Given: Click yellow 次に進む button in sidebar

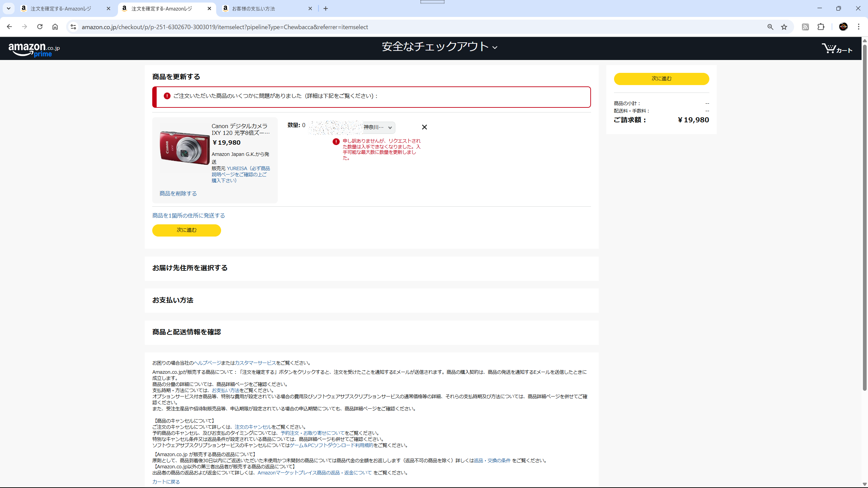Looking at the screenshot, I should pos(661,79).
